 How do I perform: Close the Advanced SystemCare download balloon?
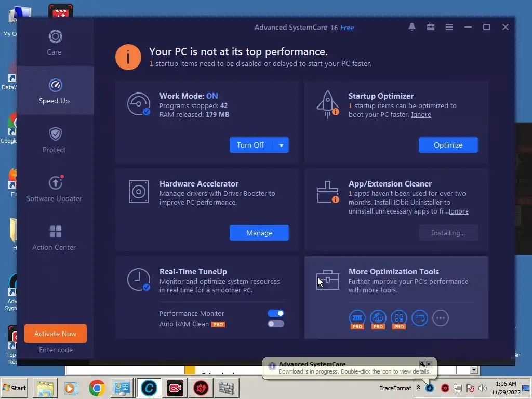[429, 364]
